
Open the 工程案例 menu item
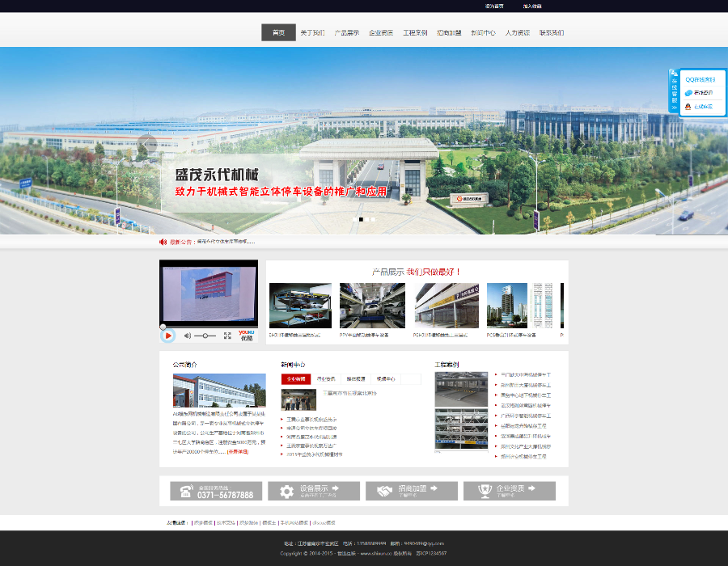[x=415, y=32]
